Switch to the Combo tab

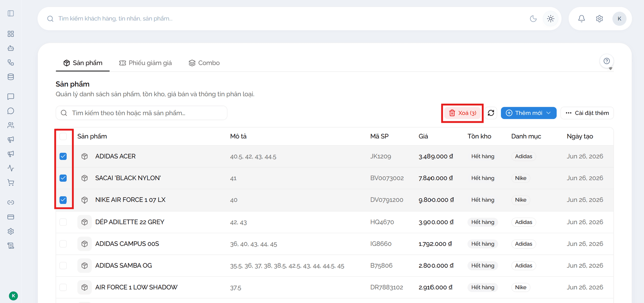coord(204,63)
